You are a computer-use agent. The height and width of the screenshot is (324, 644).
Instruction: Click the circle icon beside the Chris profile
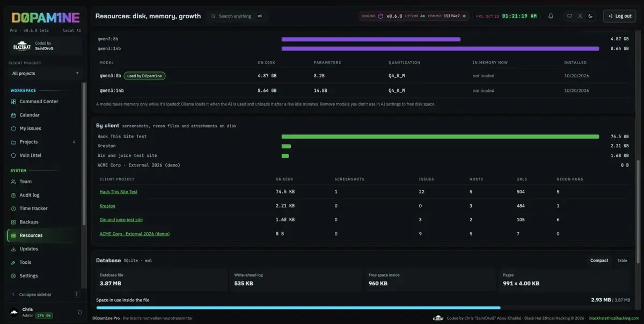80,312
